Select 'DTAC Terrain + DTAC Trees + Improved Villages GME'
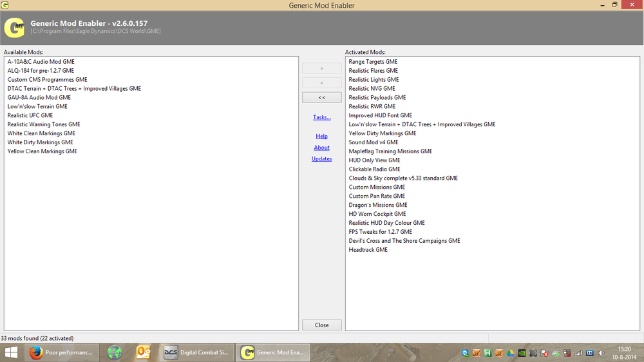The height and width of the screenshot is (362, 644). tap(74, 89)
